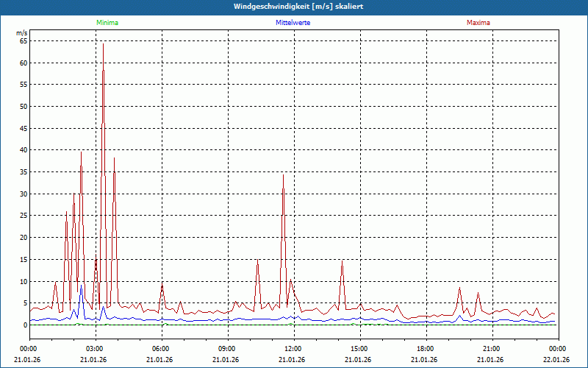Click the red peak tip at 06:00
This screenshot has height=368, width=588.
(x=162, y=283)
